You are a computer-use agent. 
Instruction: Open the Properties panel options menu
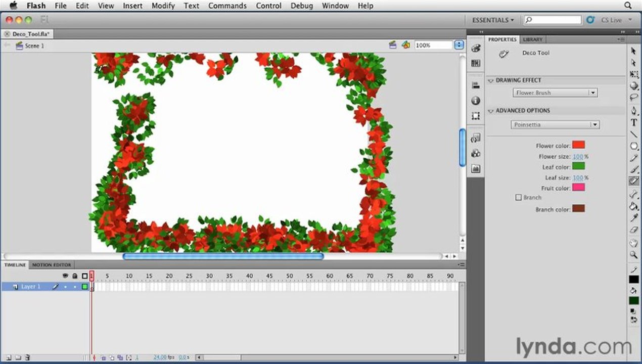[x=620, y=39]
